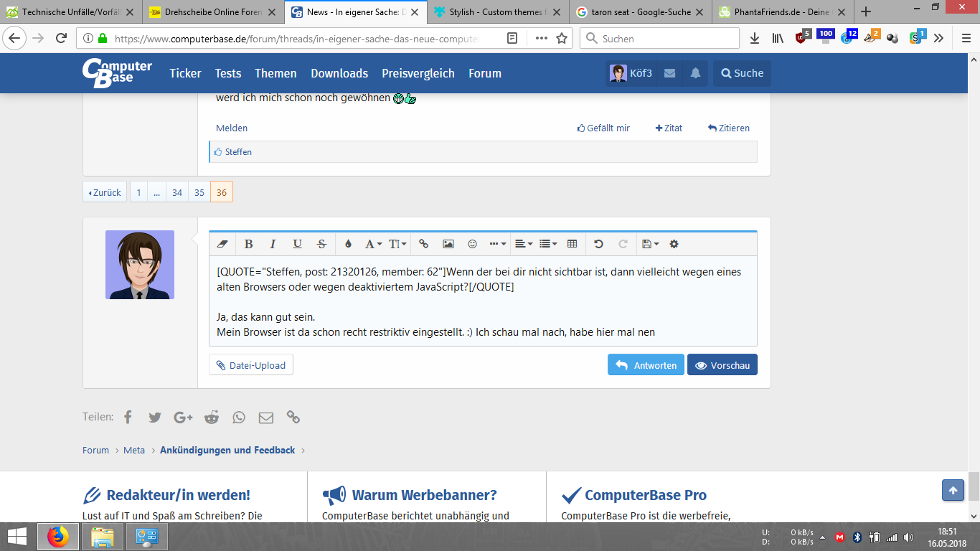Select the remove-formatting eraser tool
The width and height of the screenshot is (980, 551).
pos(222,244)
